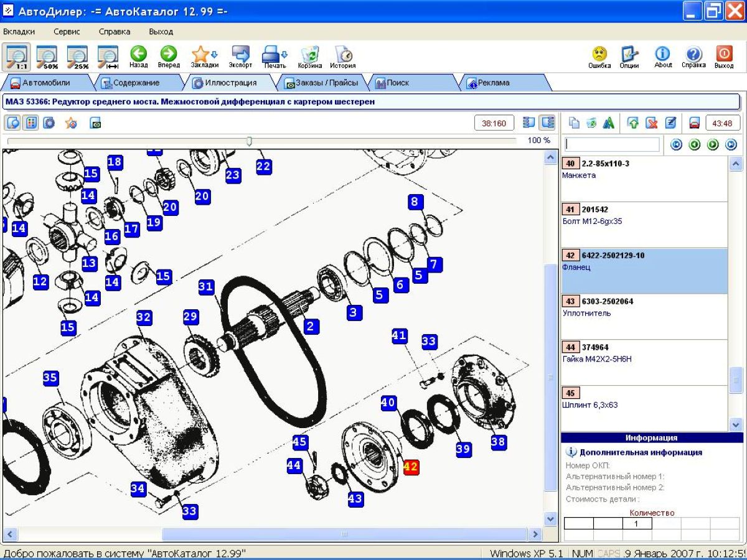This screenshot has width=747, height=560.
Task: Select the 25% zoom tool
Action: pyautogui.click(x=78, y=57)
